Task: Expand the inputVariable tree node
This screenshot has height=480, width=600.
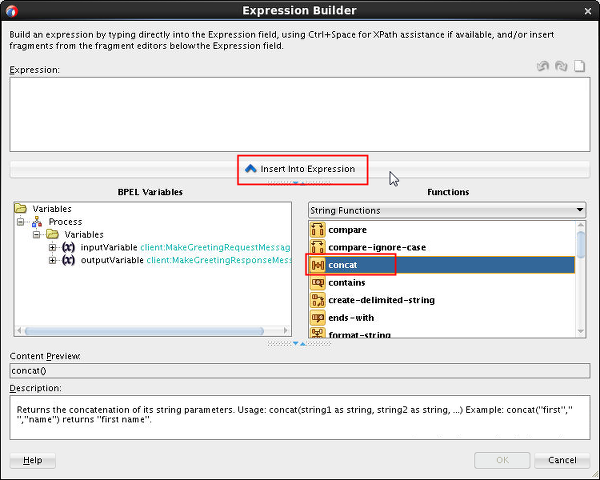Action: pyautogui.click(x=53, y=247)
